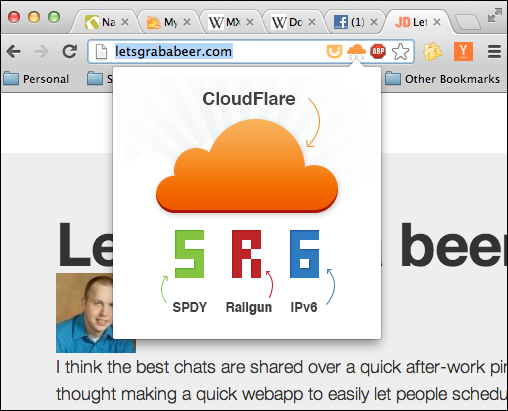Open a new tab

467,22
